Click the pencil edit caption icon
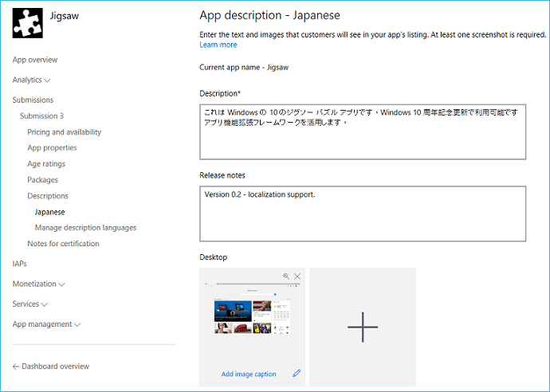 [x=297, y=373]
